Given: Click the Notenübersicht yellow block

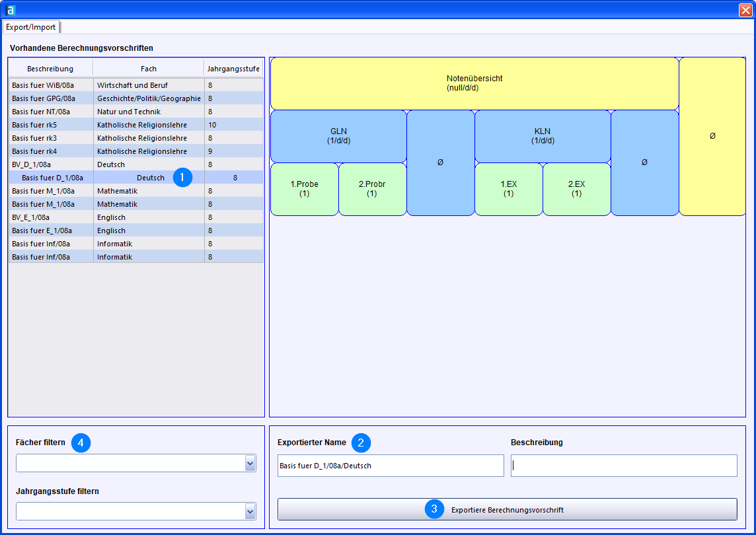Looking at the screenshot, I should click(474, 83).
